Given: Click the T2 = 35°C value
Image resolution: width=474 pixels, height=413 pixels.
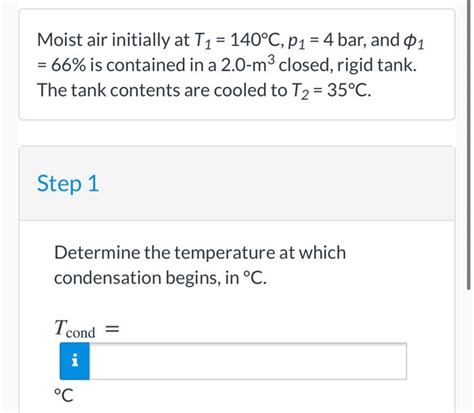Looking at the screenshot, I should coord(331,90).
